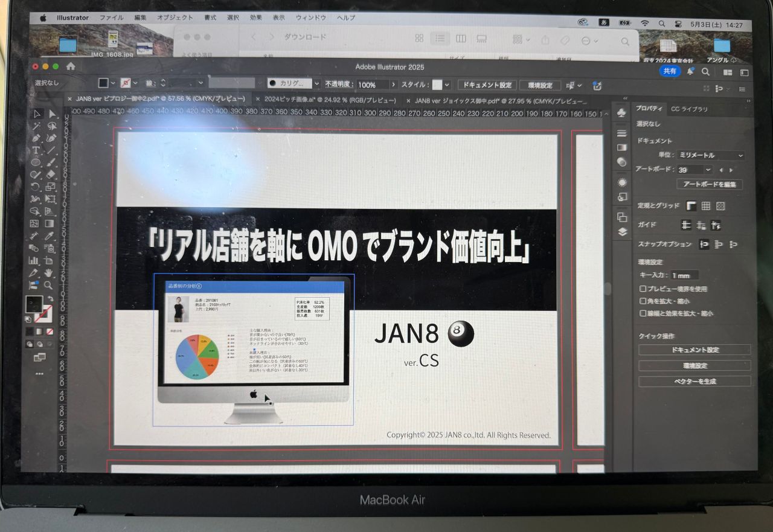773x532 pixels.
Task: Show the grid in the rulers and grid section
Action: pyautogui.click(x=705, y=207)
